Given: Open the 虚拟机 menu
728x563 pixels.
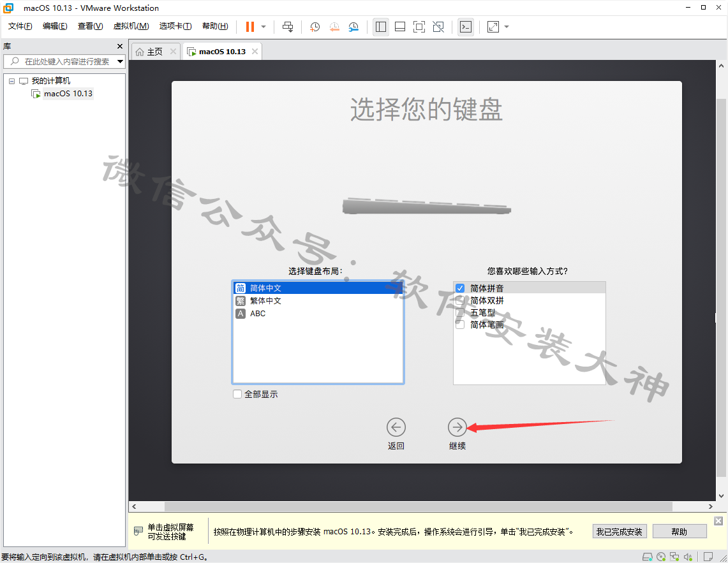Looking at the screenshot, I should [x=131, y=26].
